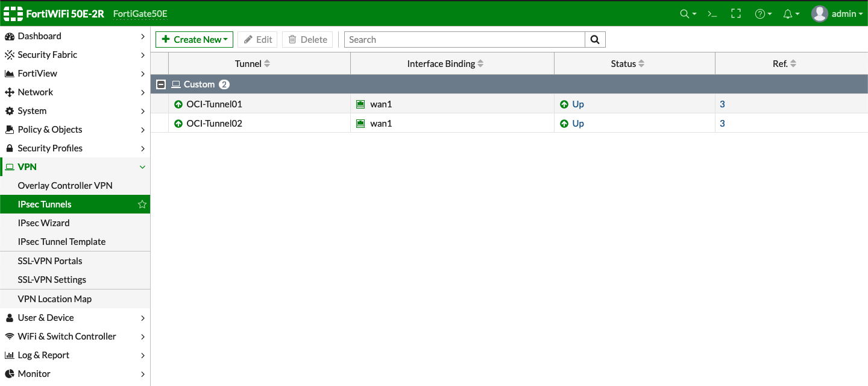Click the WiFi & Switch Controller icon
The image size is (868, 386).
(9, 337)
